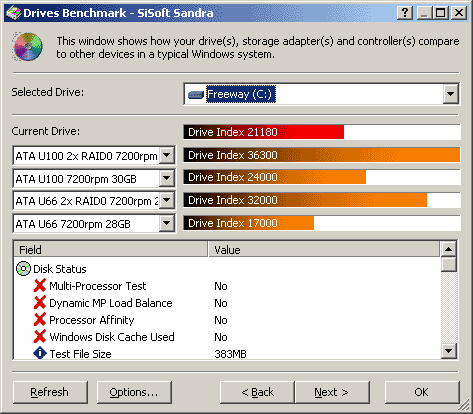
Task: Click the red X beside Windows Disk Cache Used
Action: [x=40, y=337]
